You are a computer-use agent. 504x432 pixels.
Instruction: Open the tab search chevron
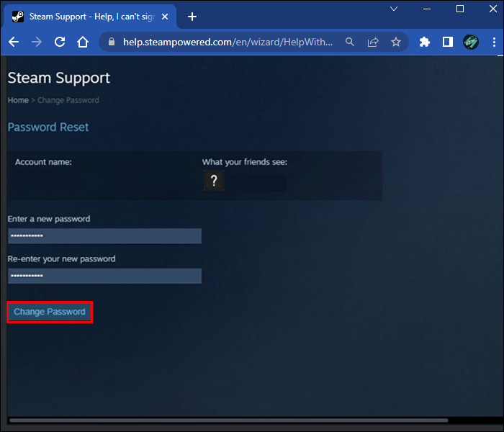(x=394, y=9)
